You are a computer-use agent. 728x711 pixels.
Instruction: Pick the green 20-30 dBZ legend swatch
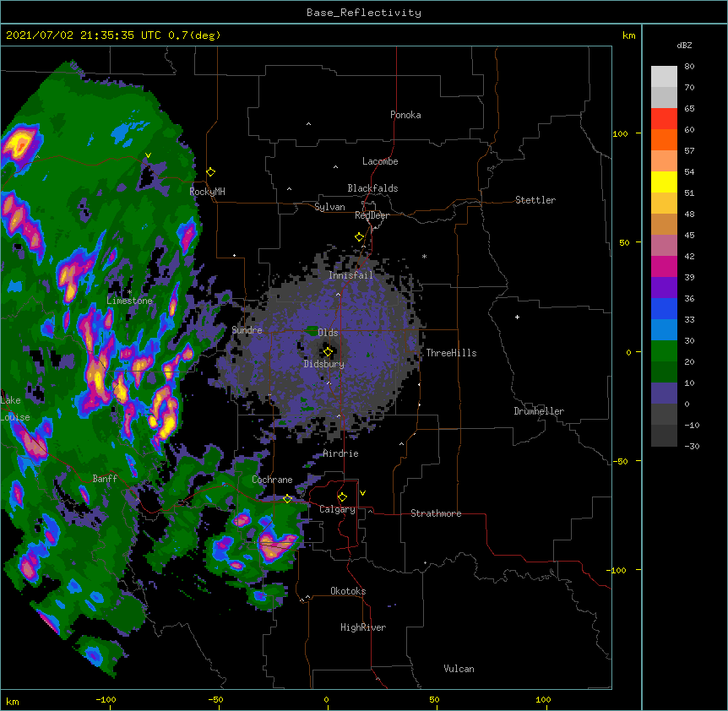[x=664, y=351]
